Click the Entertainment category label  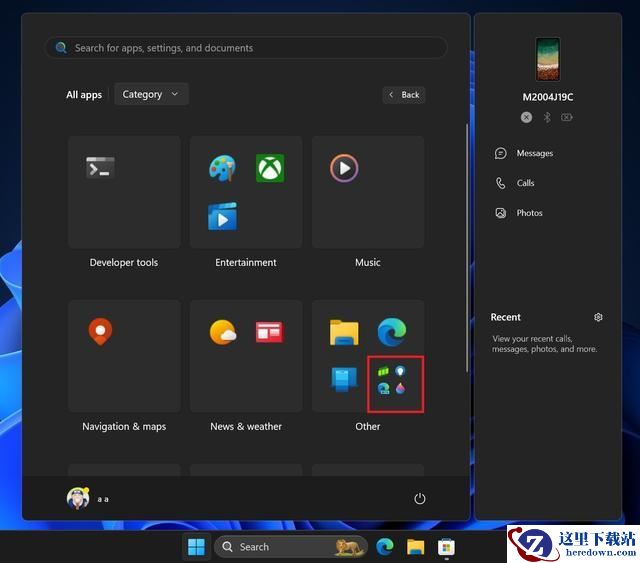(x=246, y=263)
